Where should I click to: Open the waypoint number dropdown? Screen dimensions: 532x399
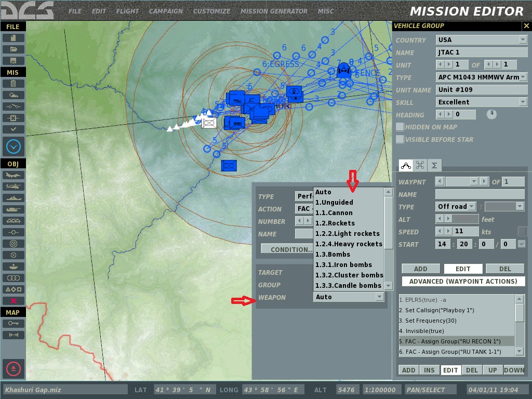click(474, 181)
